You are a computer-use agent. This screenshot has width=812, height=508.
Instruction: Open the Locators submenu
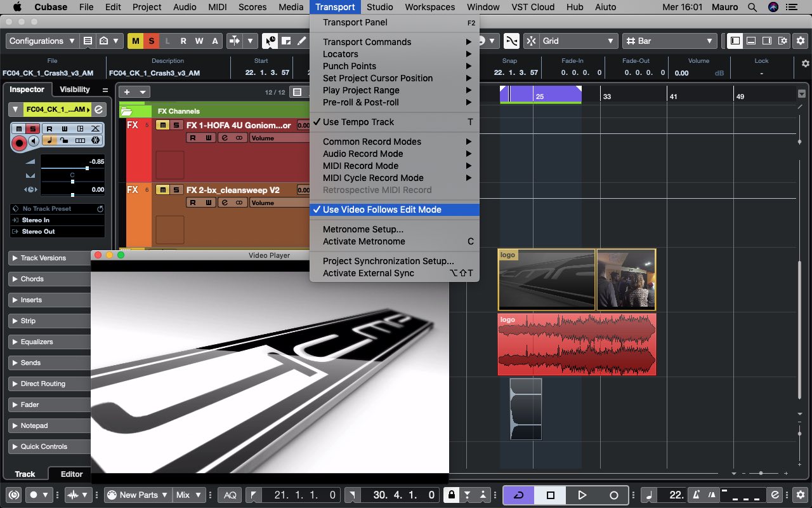[394, 54]
